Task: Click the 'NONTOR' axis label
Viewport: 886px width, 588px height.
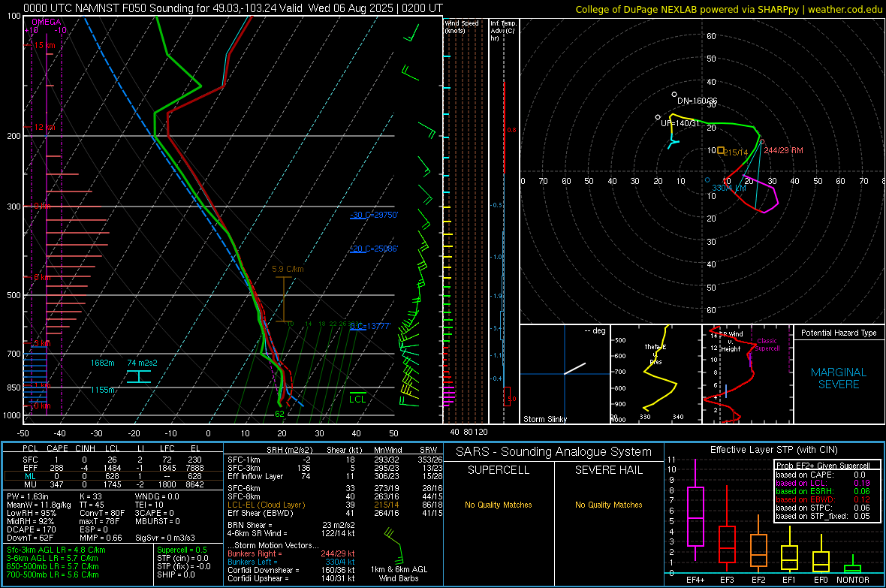Action: tap(853, 580)
